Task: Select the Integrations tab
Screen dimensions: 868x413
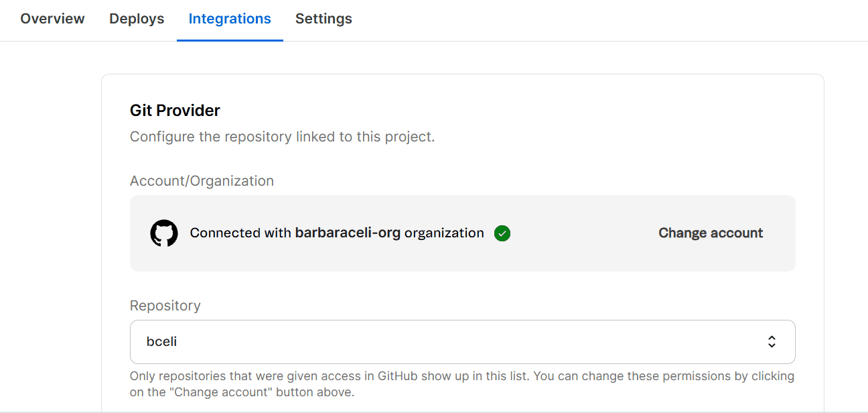Action: 230,19
